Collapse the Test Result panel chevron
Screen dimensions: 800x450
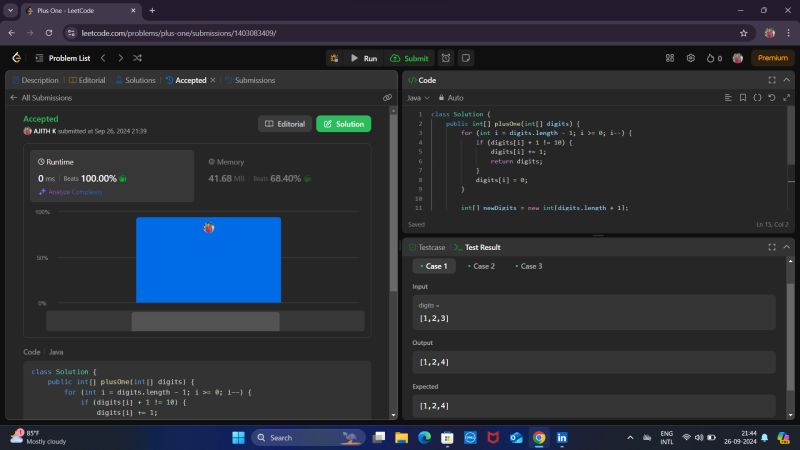[x=785, y=247]
